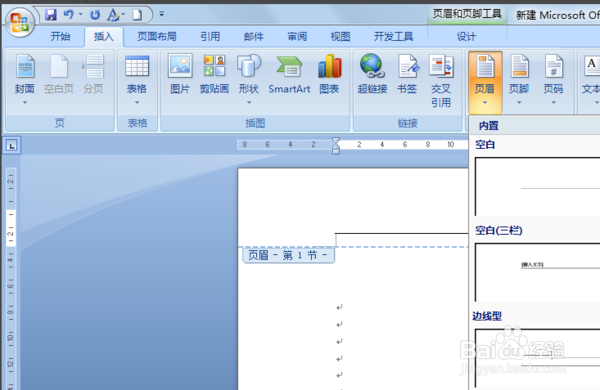
Task: Click the vertical ruler on the left
Action: [x=11, y=279]
